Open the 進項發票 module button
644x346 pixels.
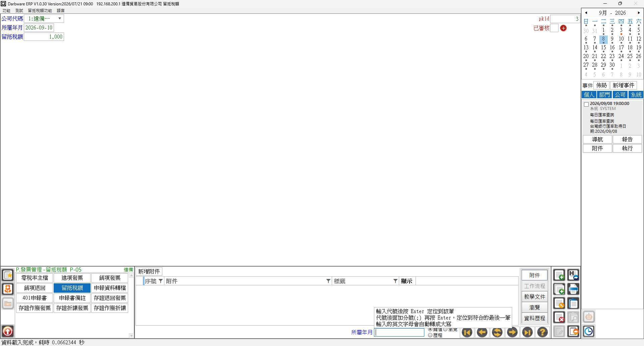(x=72, y=278)
